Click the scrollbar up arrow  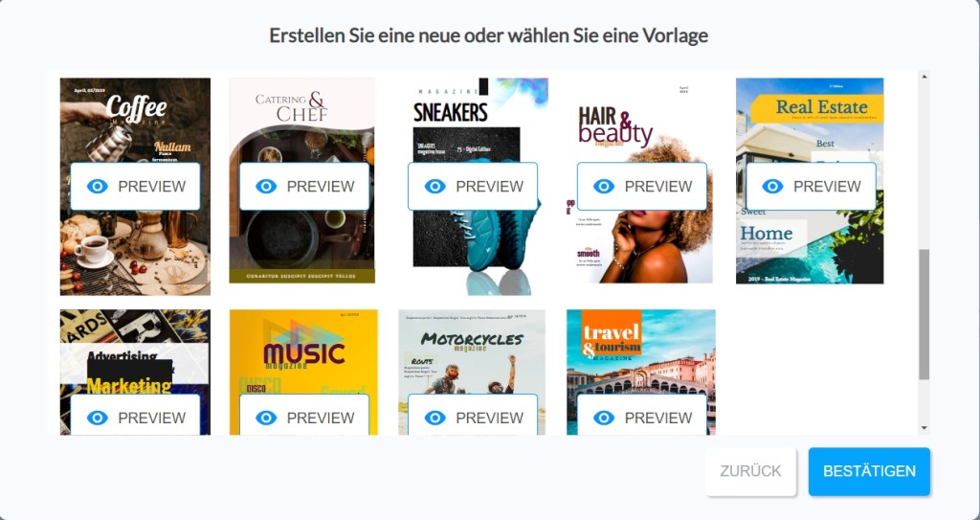click(924, 77)
